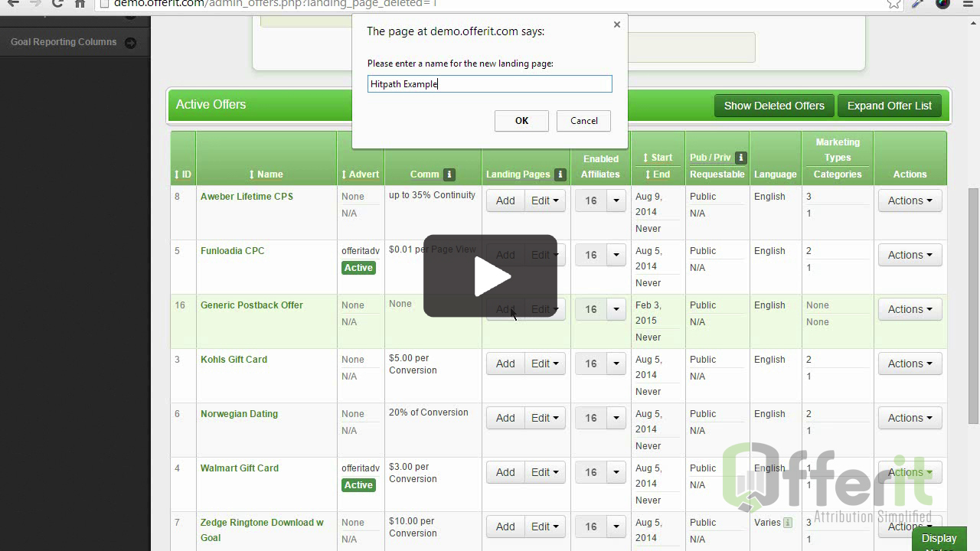Viewport: 980px width, 551px height.
Task: Click the browser home icon
Action: click(x=80, y=4)
